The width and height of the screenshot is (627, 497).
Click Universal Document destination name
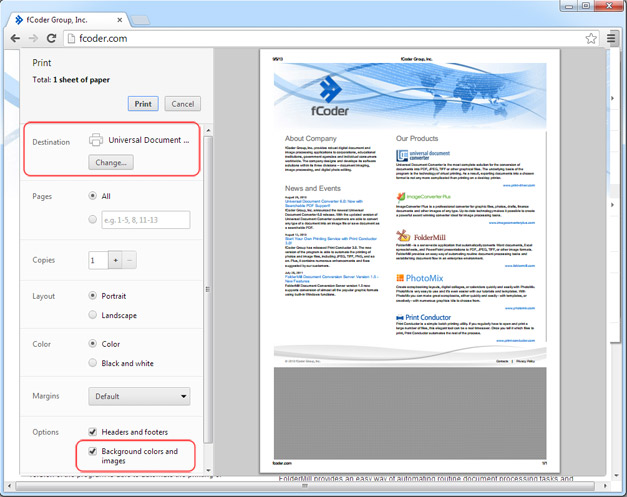[x=149, y=140]
